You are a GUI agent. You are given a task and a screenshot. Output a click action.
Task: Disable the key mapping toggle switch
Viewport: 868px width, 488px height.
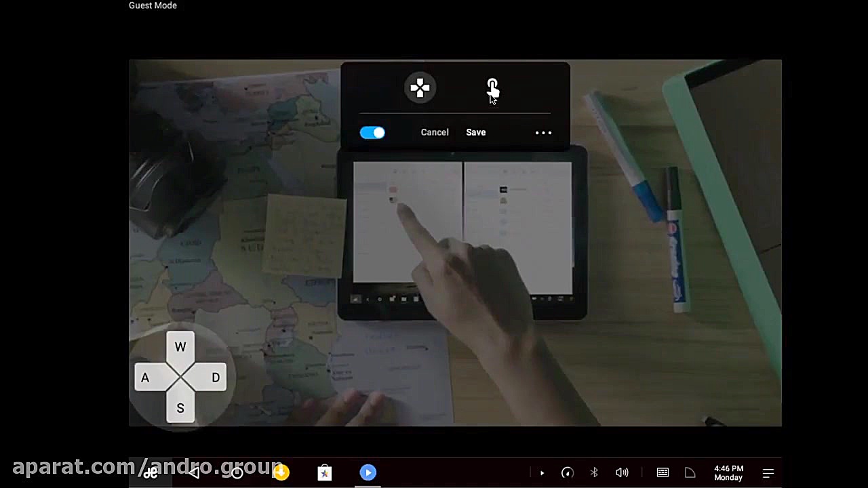pyautogui.click(x=372, y=132)
